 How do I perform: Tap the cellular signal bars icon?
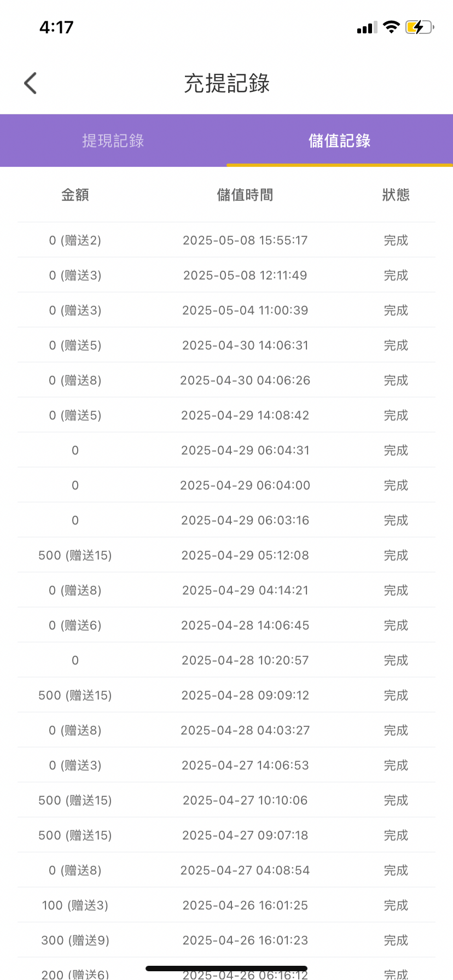367,28
